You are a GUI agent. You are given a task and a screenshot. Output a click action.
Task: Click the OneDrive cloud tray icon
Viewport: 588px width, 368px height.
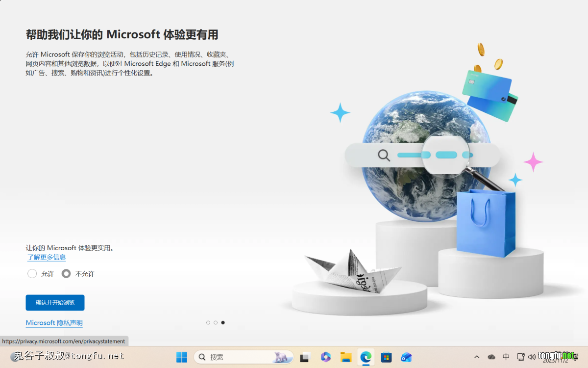pyautogui.click(x=491, y=357)
